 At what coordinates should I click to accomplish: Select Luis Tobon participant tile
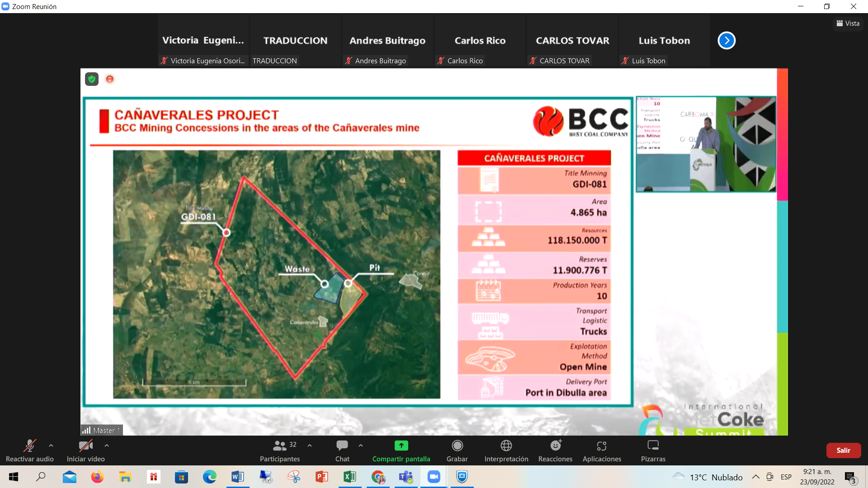[665, 41]
